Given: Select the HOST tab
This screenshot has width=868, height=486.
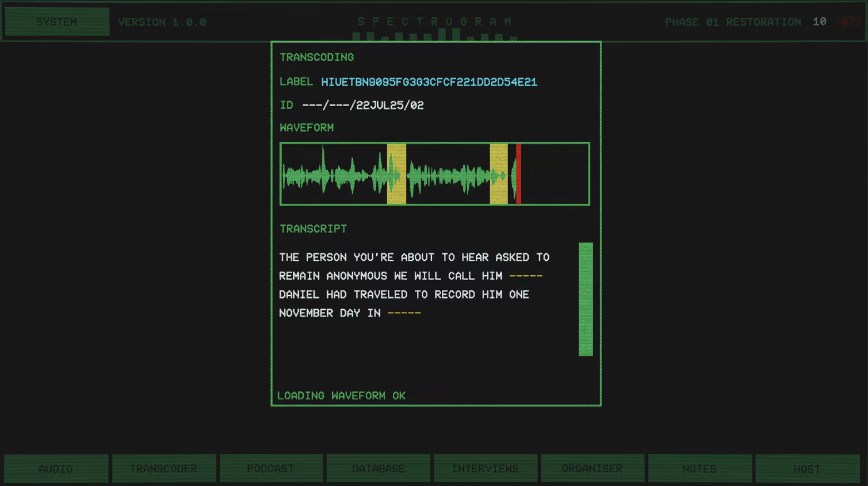Looking at the screenshot, I should (807, 469).
